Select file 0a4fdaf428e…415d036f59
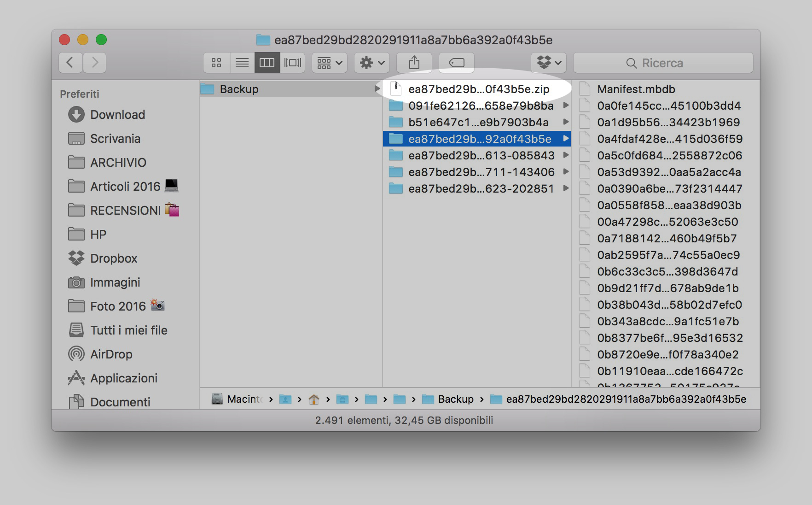Image resolution: width=812 pixels, height=505 pixels. pos(666,139)
